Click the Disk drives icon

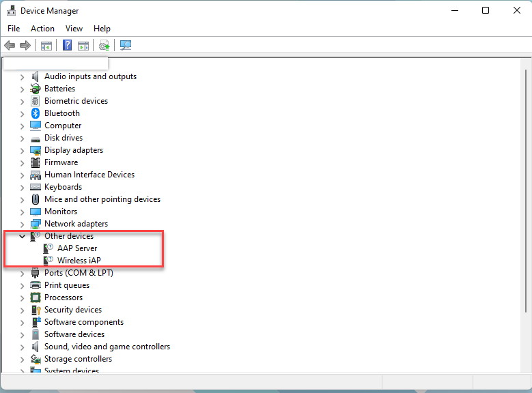(x=36, y=139)
